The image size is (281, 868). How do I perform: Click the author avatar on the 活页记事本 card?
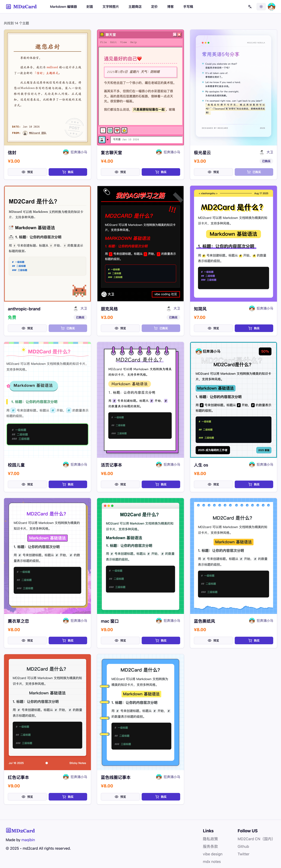159,464
